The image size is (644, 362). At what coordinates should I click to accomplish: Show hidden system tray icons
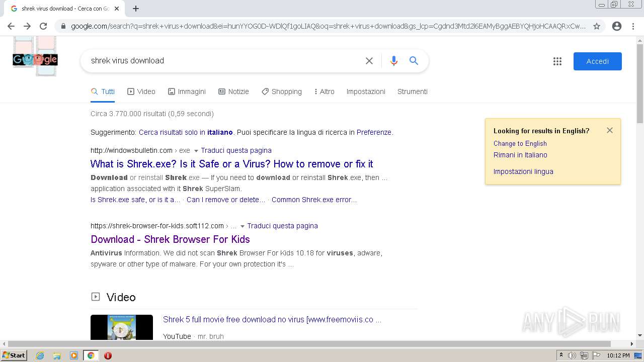coord(561,355)
